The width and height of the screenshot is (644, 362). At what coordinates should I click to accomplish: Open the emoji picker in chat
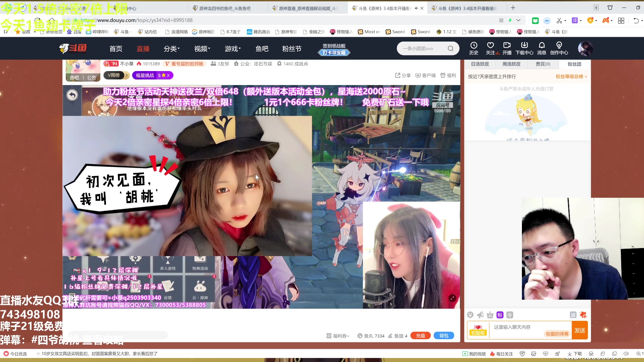tap(470, 315)
